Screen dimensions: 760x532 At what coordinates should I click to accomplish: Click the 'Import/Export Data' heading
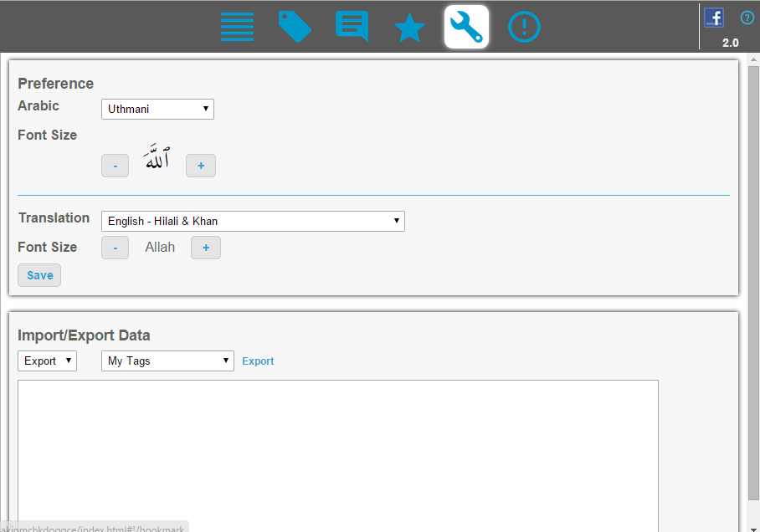click(x=84, y=335)
